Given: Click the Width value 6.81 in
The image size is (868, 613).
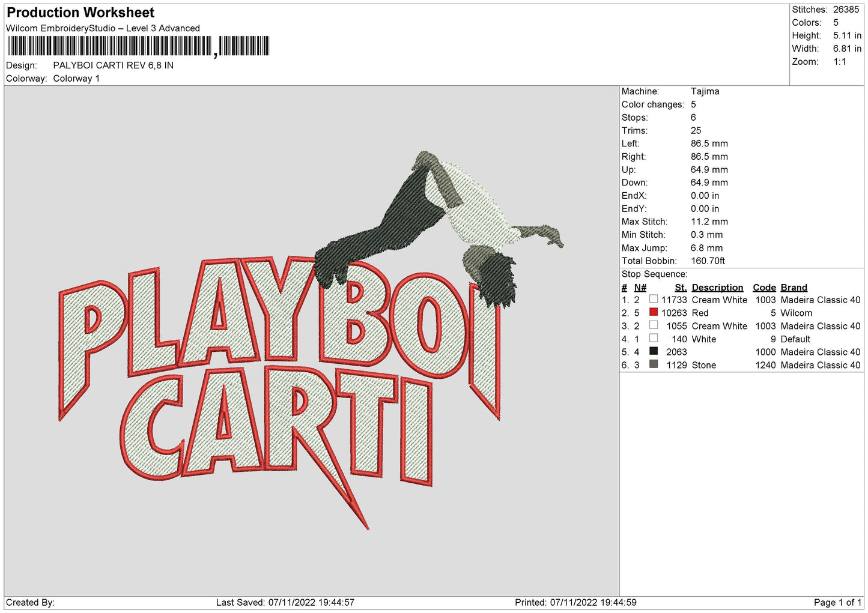Looking at the screenshot, I should pyautogui.click(x=847, y=49).
